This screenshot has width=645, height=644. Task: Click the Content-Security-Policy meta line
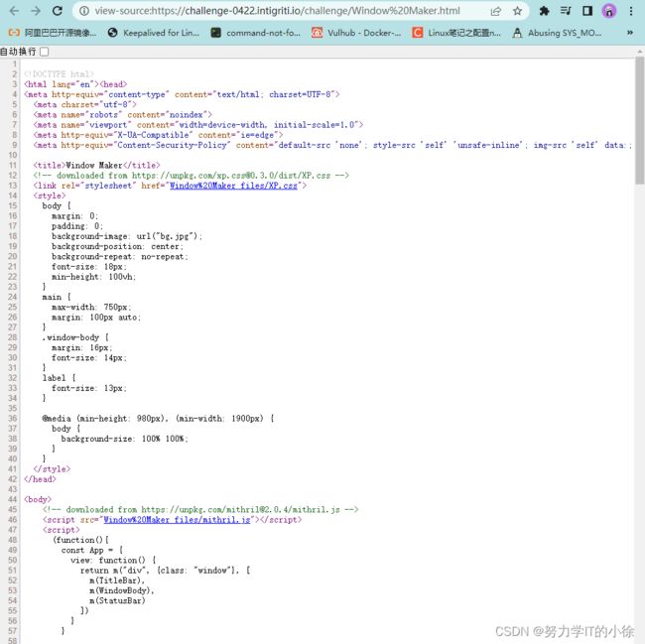pos(332,145)
